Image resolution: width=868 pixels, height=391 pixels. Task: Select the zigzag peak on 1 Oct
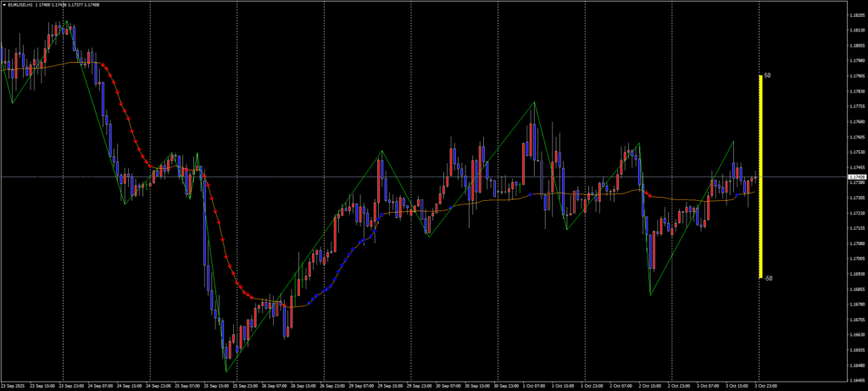pyautogui.click(x=534, y=103)
